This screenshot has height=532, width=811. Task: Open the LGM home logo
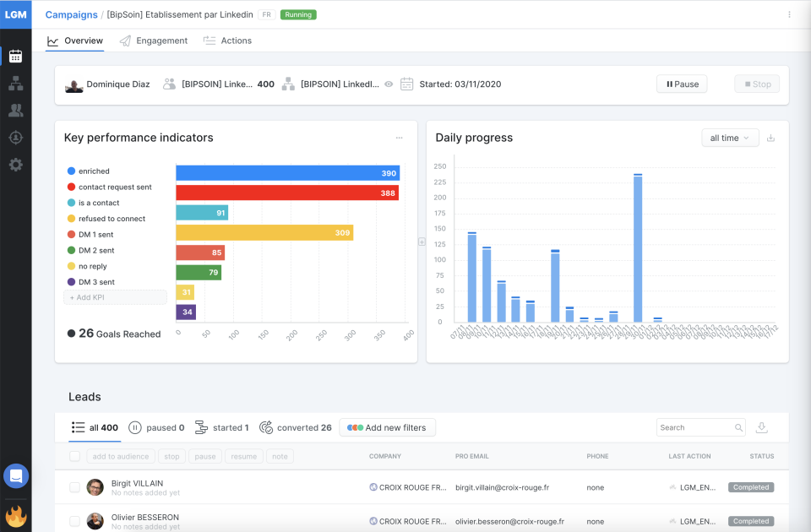point(15,14)
